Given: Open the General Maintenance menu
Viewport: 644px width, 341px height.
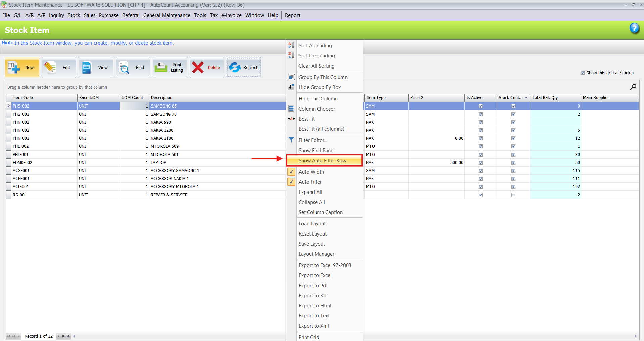Looking at the screenshot, I should [167, 15].
